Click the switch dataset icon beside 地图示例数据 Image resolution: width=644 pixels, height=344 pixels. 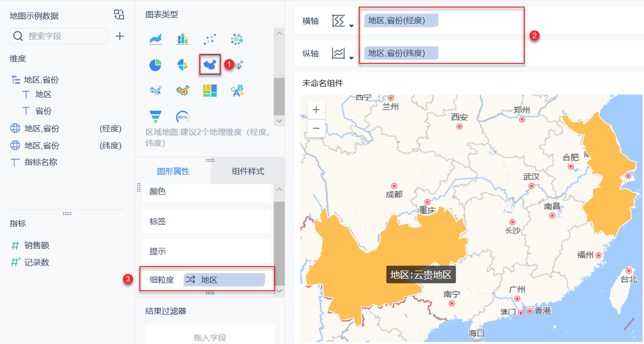click(119, 15)
